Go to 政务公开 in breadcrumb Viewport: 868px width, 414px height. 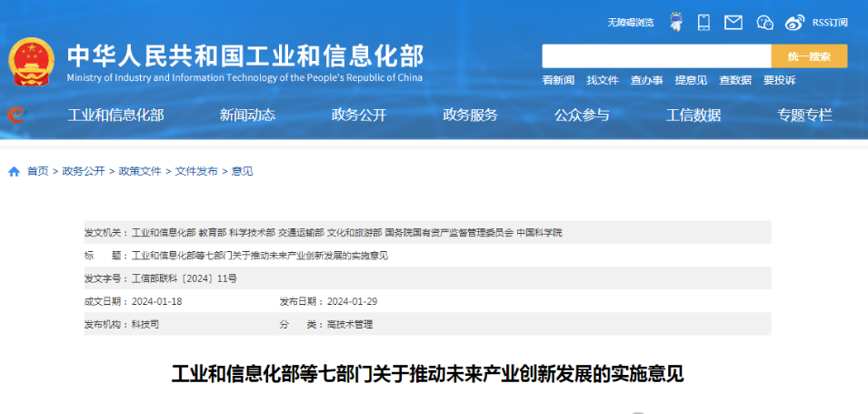click(x=84, y=171)
